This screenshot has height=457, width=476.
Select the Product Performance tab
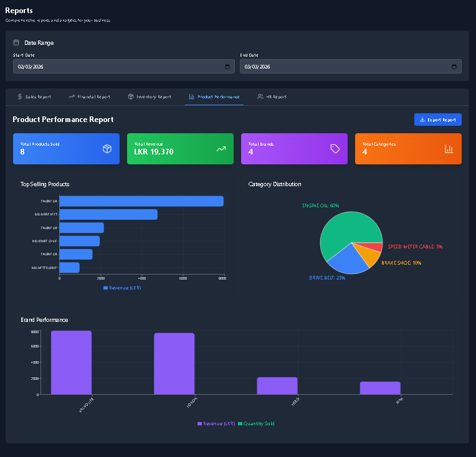coord(214,97)
